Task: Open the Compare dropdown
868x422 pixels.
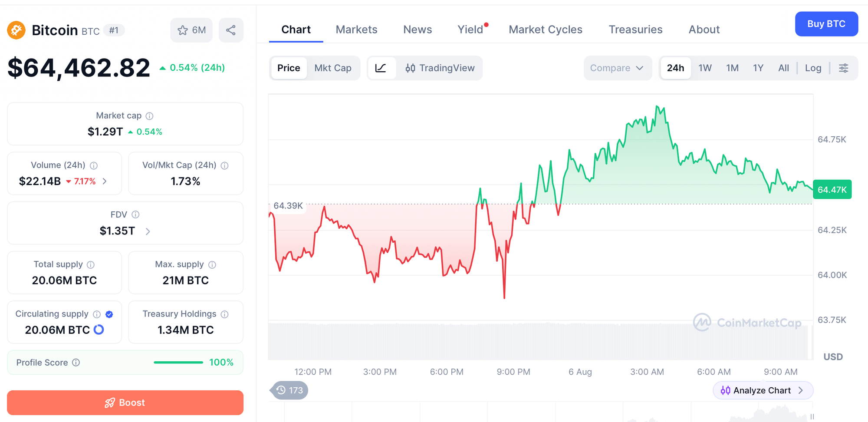Action: pyautogui.click(x=617, y=68)
